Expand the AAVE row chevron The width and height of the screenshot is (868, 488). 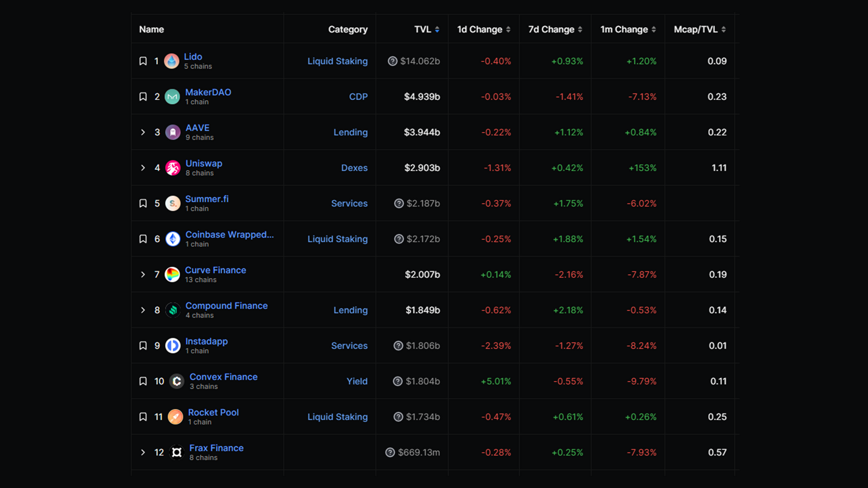coord(143,132)
